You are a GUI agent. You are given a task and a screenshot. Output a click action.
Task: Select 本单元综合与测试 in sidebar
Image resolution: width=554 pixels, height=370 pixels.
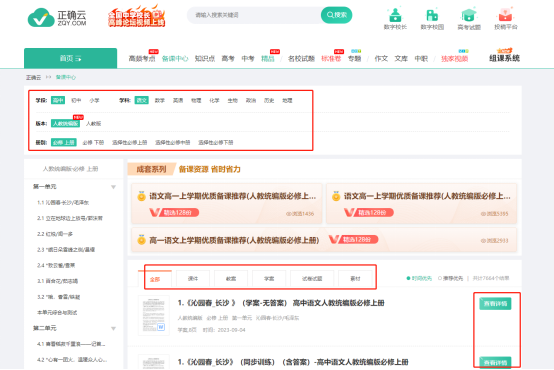57,312
